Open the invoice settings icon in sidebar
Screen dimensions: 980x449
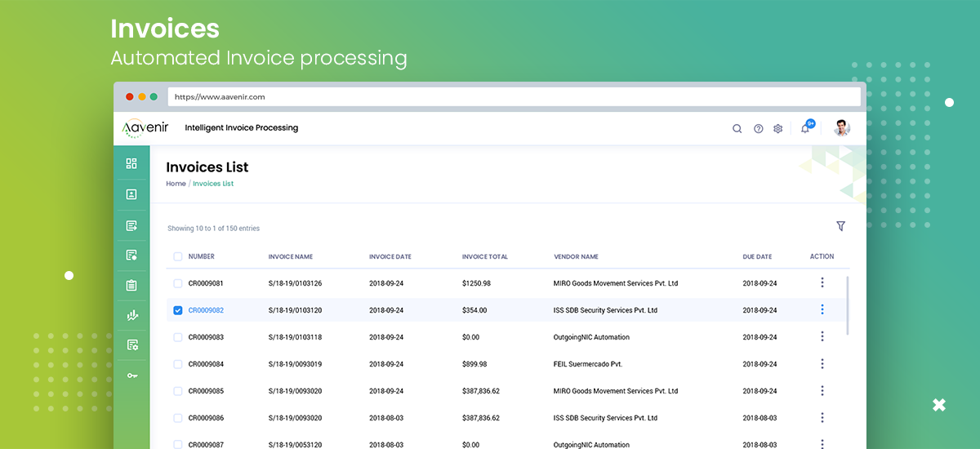131,345
